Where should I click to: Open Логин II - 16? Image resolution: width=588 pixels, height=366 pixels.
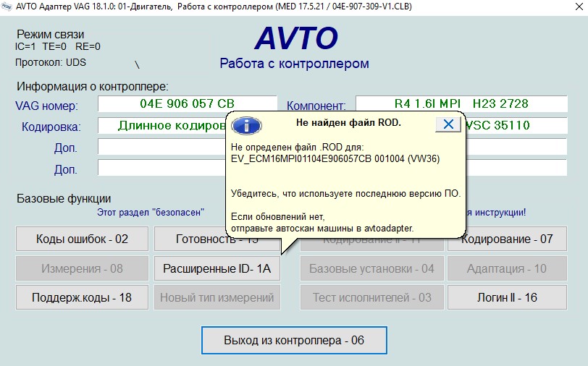(x=507, y=297)
